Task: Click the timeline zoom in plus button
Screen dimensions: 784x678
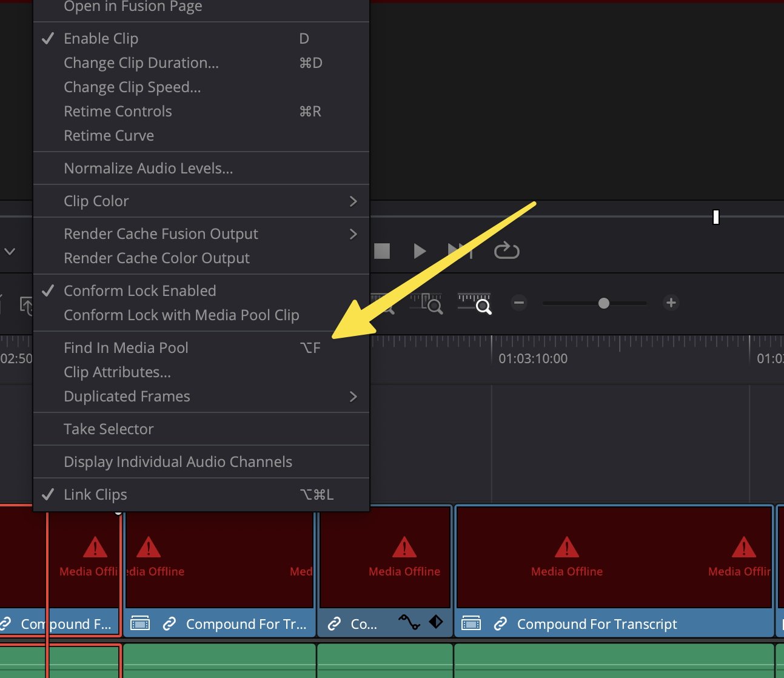Action: [x=671, y=303]
